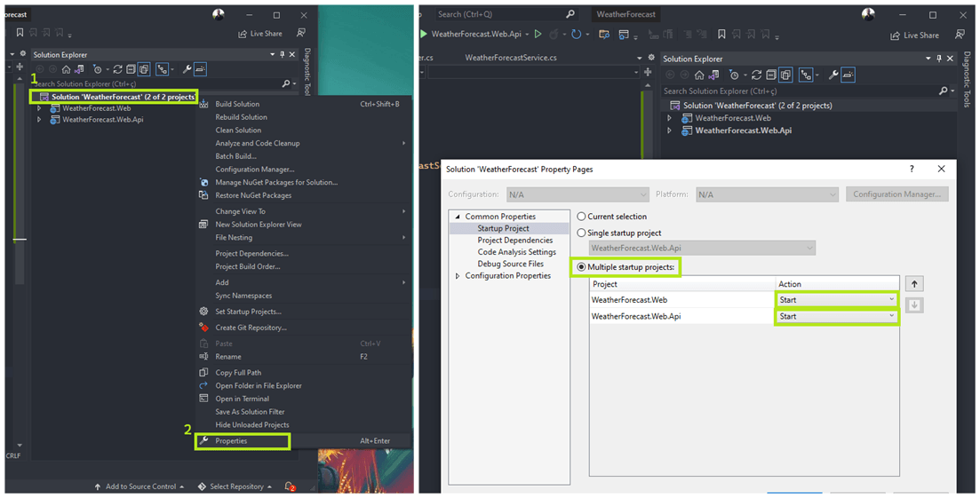Choose Rebuild Solution from context menu
The width and height of the screenshot is (980, 498).
[304, 116]
